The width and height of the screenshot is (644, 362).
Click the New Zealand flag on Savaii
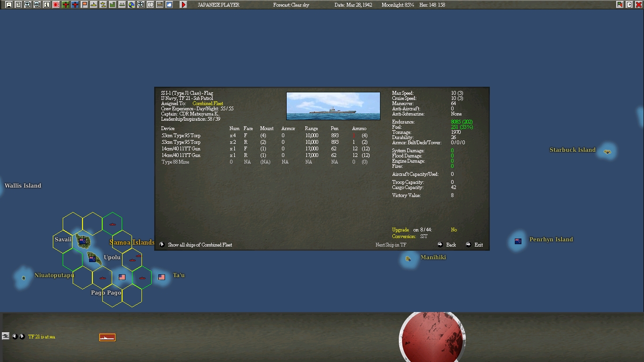click(83, 241)
